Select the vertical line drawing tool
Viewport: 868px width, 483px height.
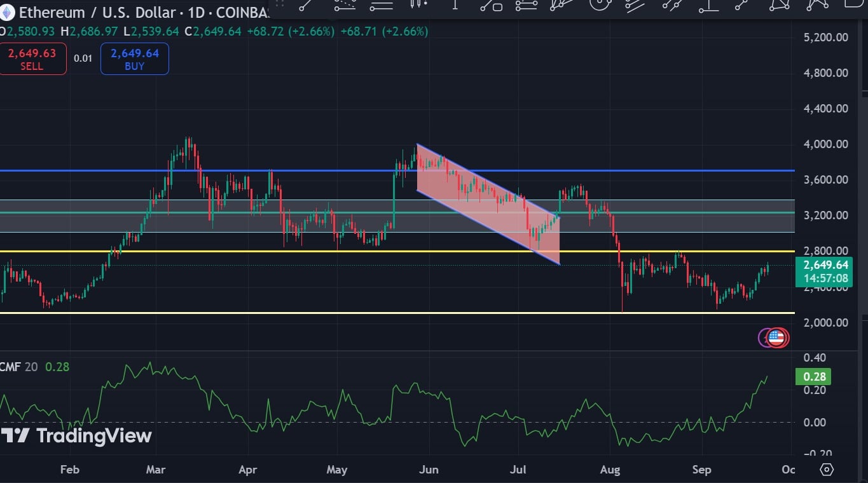pos(455,5)
